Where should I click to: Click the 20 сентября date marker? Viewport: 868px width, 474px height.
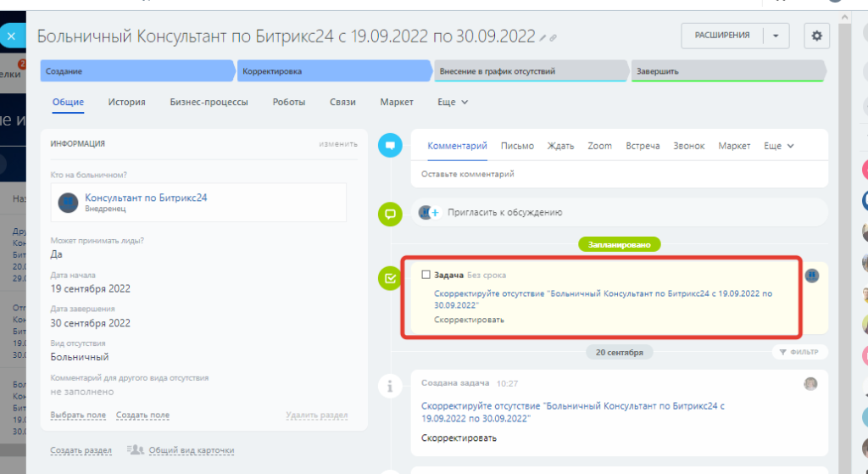(x=620, y=352)
